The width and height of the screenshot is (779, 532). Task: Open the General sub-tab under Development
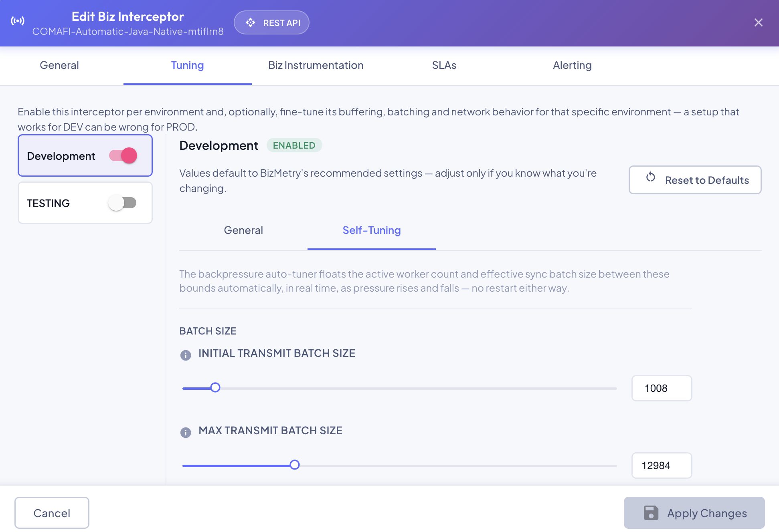pyautogui.click(x=243, y=230)
